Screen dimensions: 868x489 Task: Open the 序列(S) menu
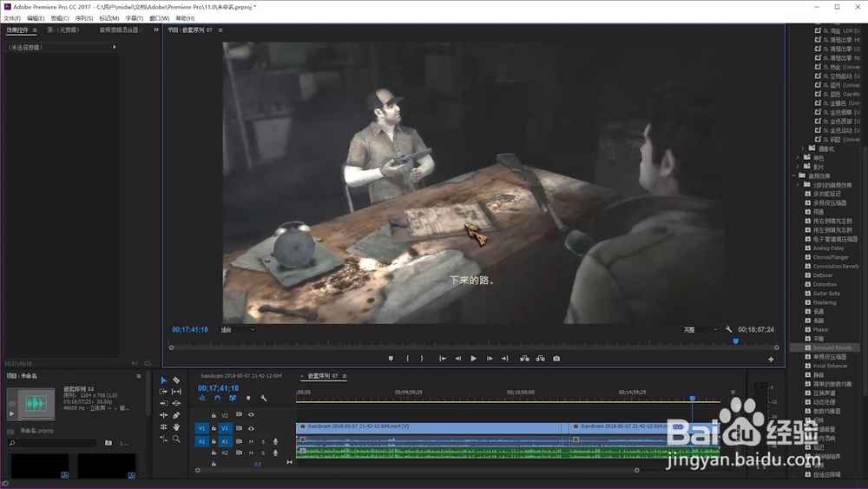point(84,18)
